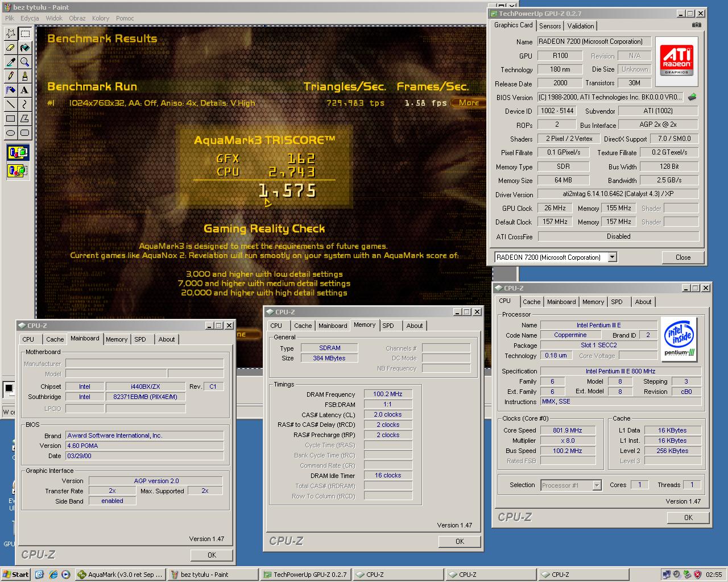Click the ATI Radeon logo in GPU-Z
Screen dimensions: 728x582
[677, 61]
